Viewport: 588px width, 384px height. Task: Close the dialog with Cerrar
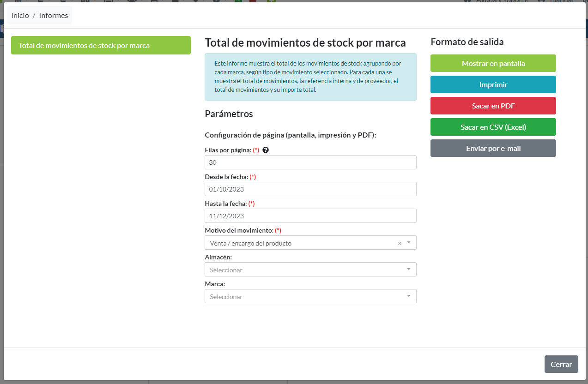click(x=561, y=364)
